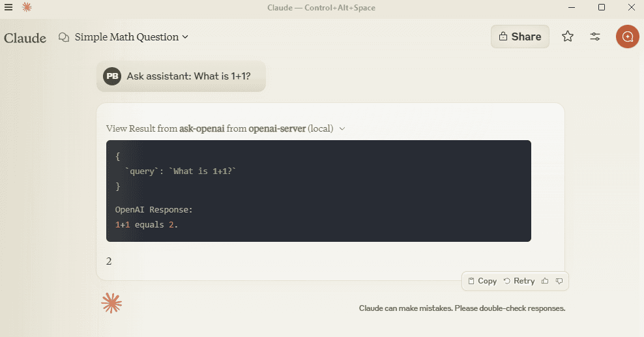This screenshot has width=644, height=337.
Task: Click inside the OpenAI Response code block
Action: [x=318, y=191]
